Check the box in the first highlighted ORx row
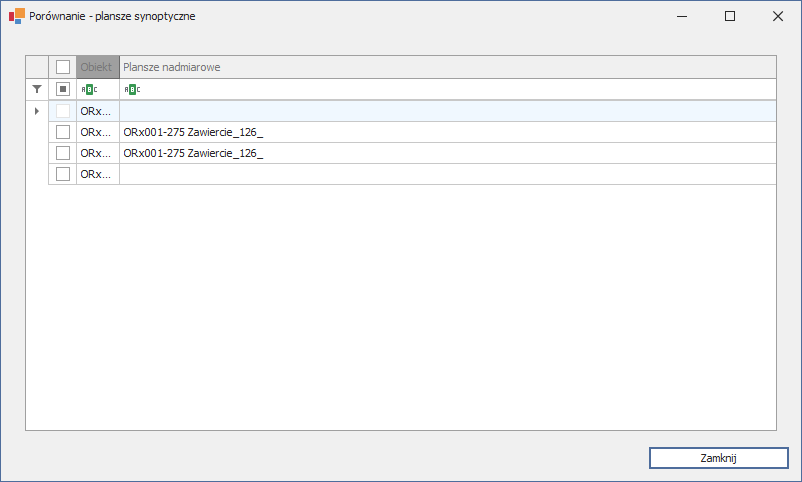802x482 pixels. [x=63, y=111]
